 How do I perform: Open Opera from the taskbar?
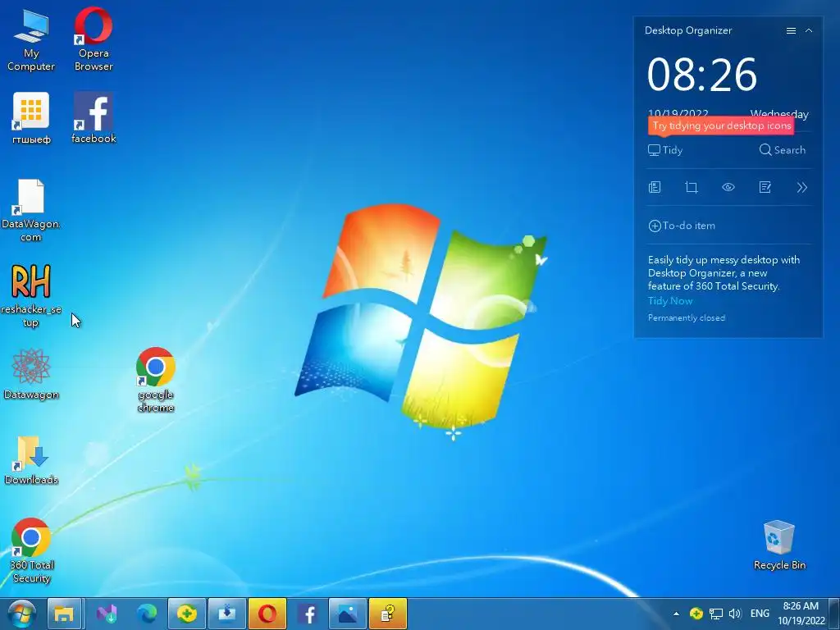pos(267,614)
